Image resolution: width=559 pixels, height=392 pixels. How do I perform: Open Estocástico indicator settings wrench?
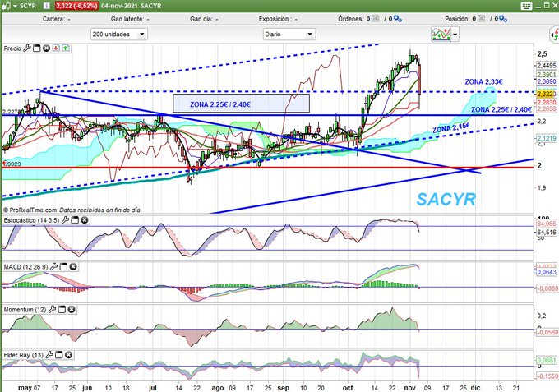[x=65, y=220]
